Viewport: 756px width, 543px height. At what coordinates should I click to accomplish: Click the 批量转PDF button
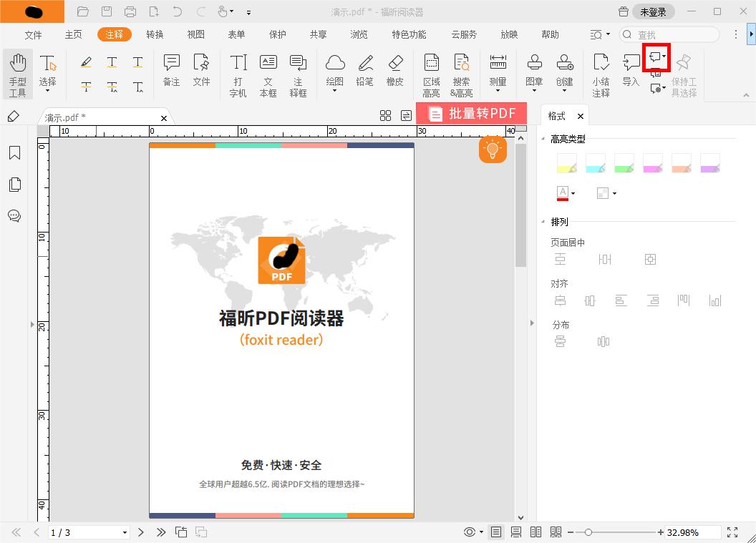pyautogui.click(x=472, y=113)
